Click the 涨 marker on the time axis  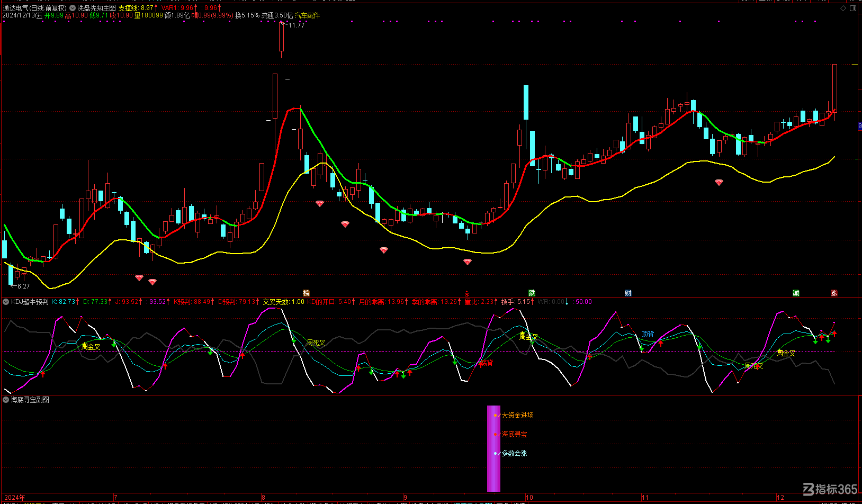(834, 293)
